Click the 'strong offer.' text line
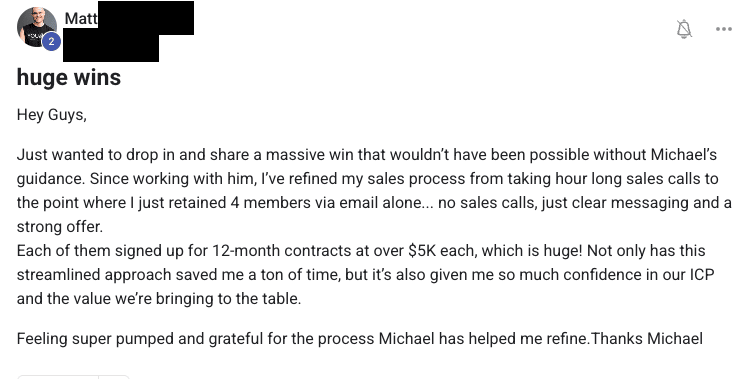The height and width of the screenshot is (379, 748). (x=60, y=226)
